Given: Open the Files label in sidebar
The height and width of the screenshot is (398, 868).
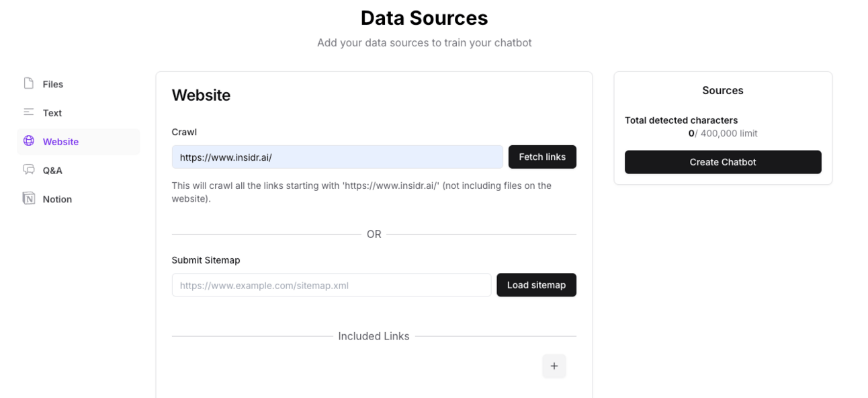Looking at the screenshot, I should (x=52, y=84).
